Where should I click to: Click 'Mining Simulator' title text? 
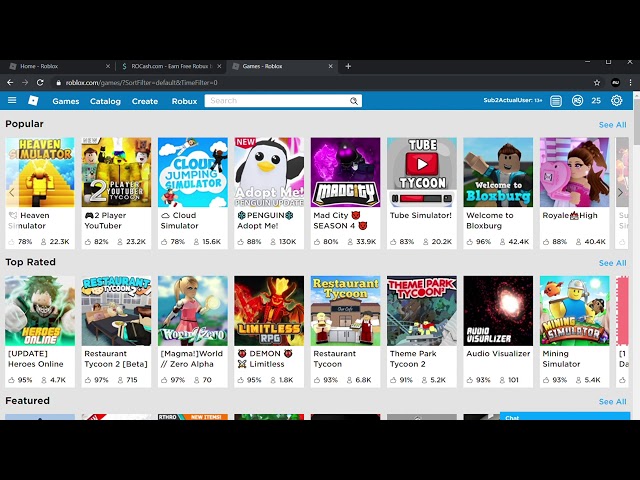(x=561, y=359)
